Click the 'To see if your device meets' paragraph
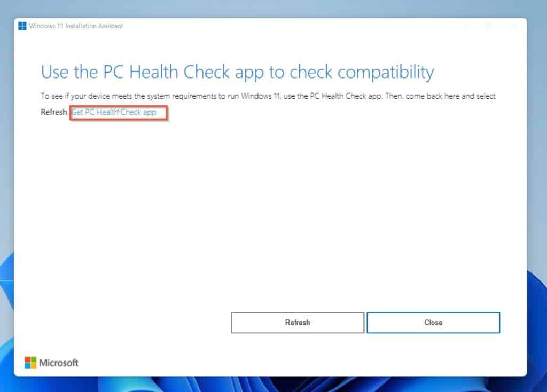Image resolution: width=547 pixels, height=392 pixels. [268, 104]
